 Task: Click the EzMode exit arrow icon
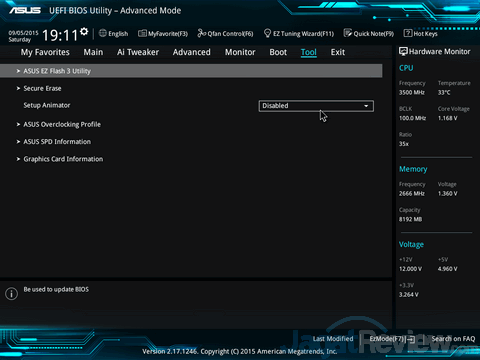(x=411, y=339)
